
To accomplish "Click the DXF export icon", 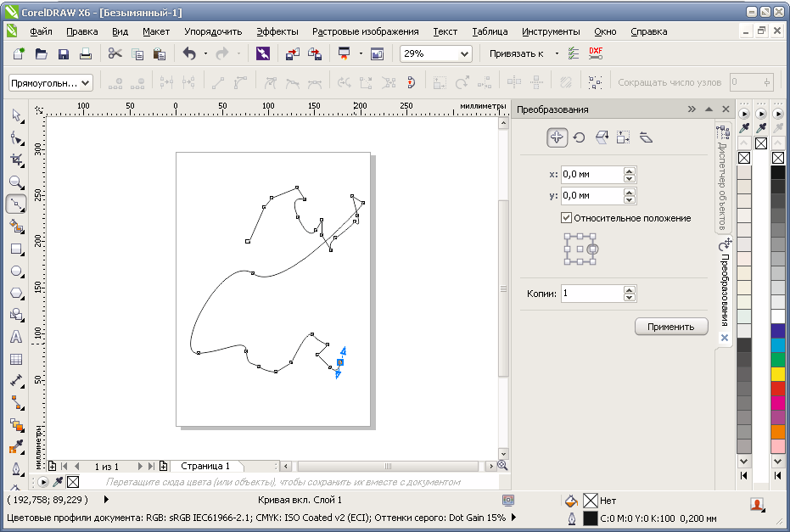I will click(x=596, y=53).
